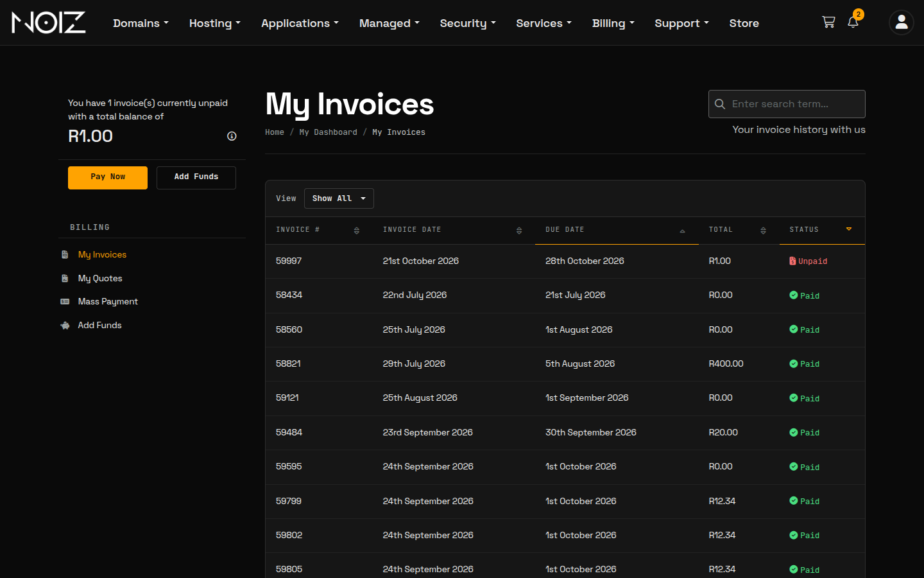Click the 23rd September 2026 invoice date
The height and width of the screenshot is (578, 924).
[x=428, y=432]
